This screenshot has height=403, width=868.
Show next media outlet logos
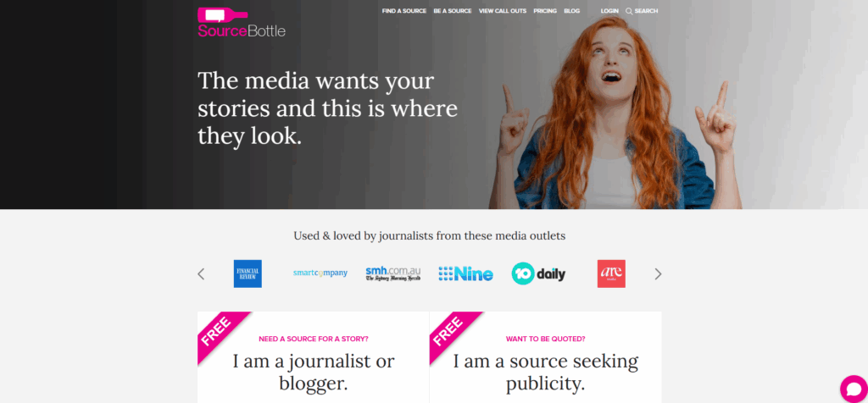[x=658, y=273]
